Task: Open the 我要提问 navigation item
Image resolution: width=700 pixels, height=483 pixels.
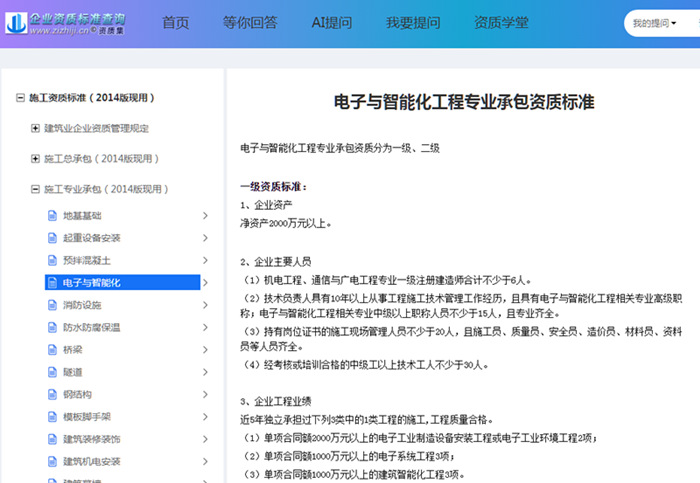Action: click(413, 22)
